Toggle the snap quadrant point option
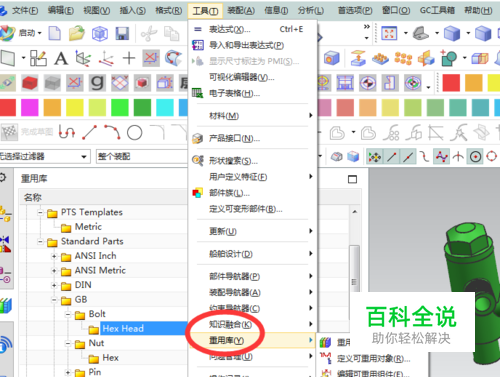Screen dimensions: 500x377 click(492, 156)
